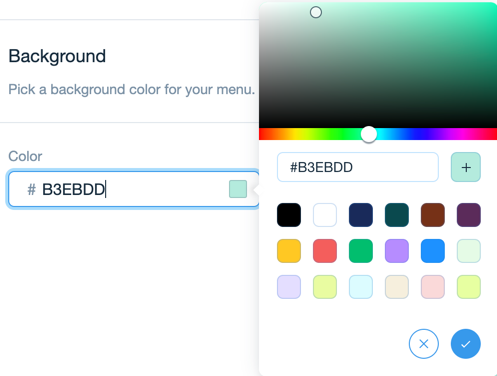
Task: Pick the brown color swatch
Action: coord(433,215)
